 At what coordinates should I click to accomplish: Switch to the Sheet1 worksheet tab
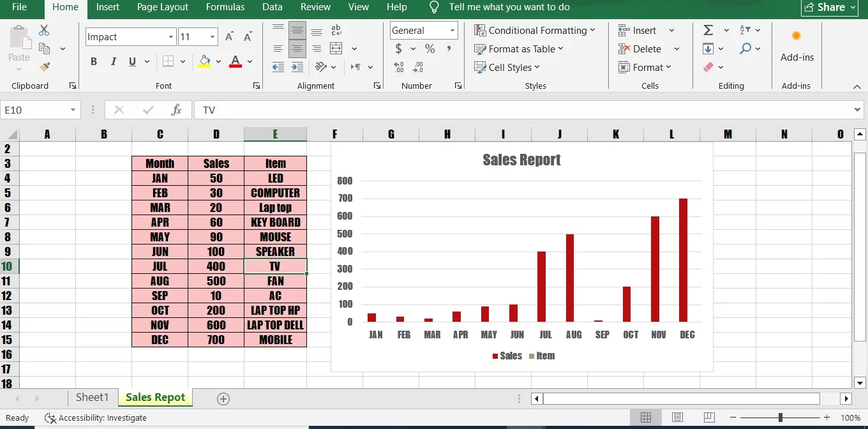point(93,397)
